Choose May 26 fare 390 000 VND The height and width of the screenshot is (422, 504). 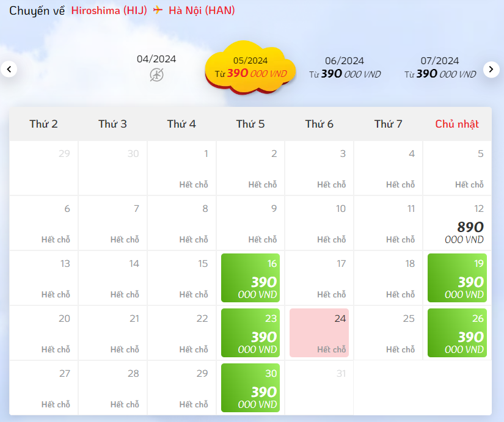point(457,333)
